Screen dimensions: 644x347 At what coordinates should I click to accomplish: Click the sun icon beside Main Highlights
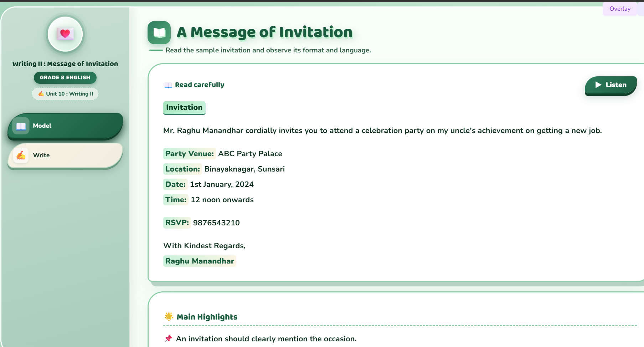coord(169,316)
